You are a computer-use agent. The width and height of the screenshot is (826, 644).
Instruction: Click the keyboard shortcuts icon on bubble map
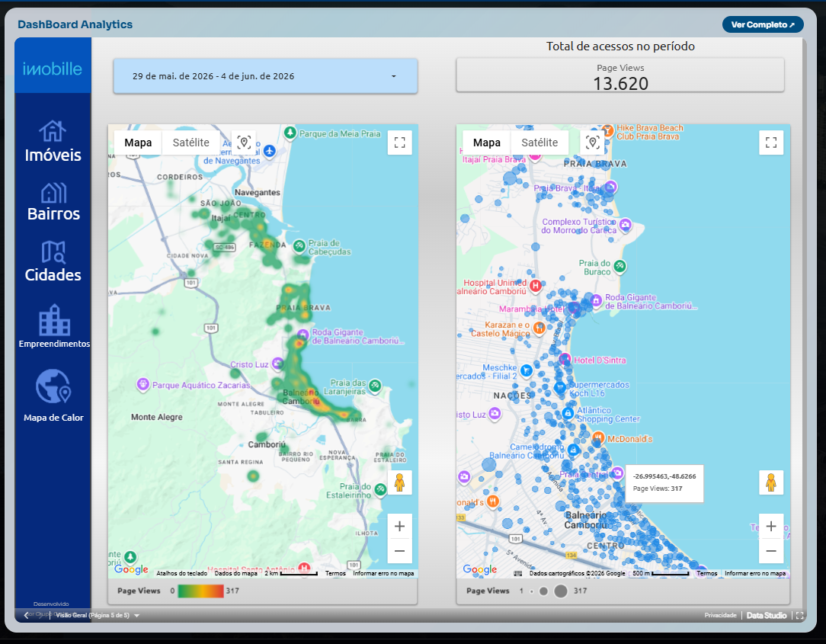pos(518,573)
